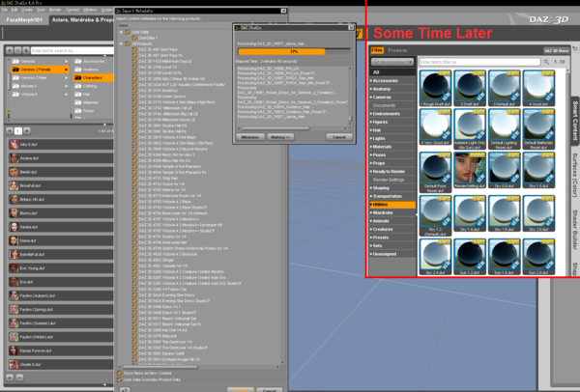Open the Surfaces (Color) side tab
The image size is (580, 392).
pyautogui.click(x=575, y=175)
